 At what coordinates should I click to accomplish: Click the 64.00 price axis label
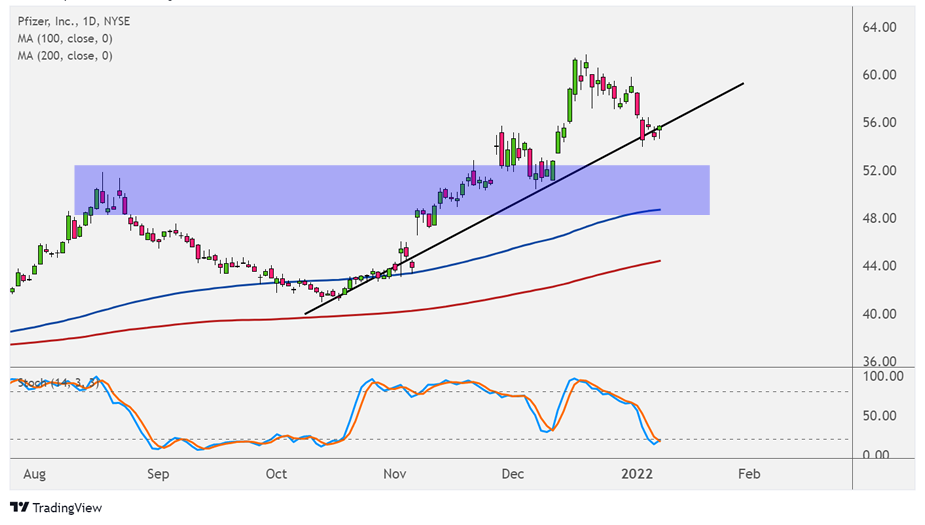pyautogui.click(x=879, y=27)
